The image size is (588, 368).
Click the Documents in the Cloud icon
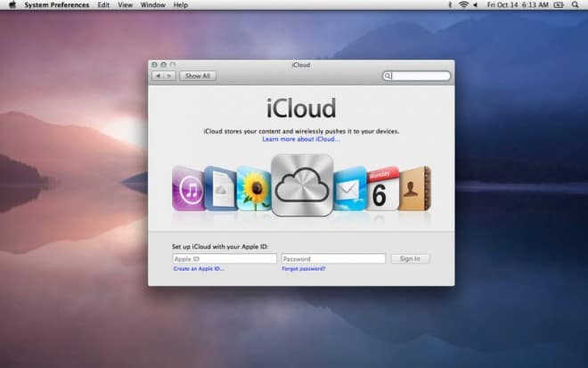[219, 188]
